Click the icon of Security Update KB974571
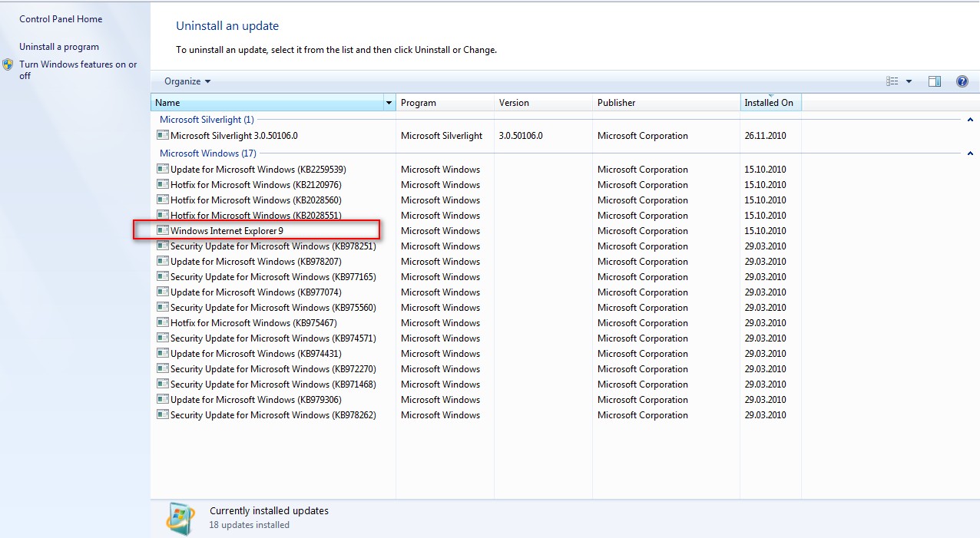 coord(162,338)
